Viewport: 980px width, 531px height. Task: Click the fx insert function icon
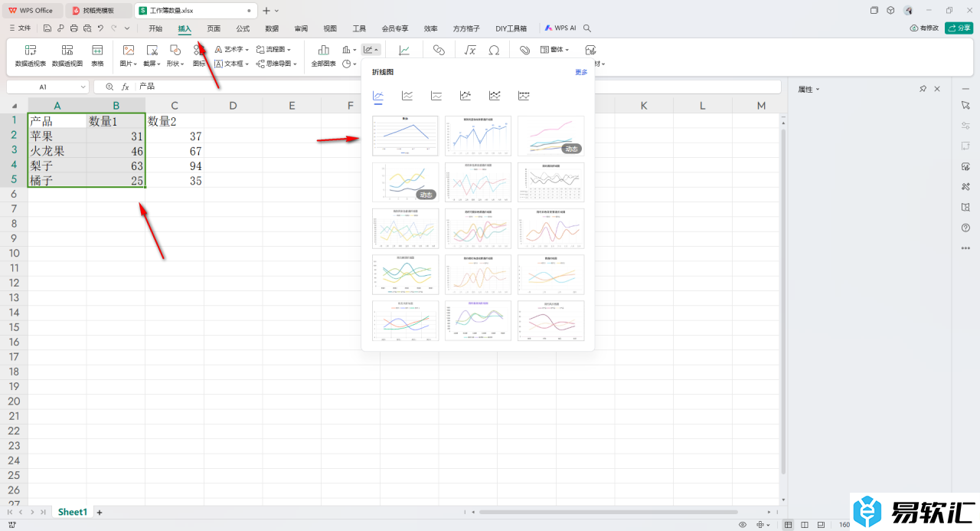(x=125, y=87)
